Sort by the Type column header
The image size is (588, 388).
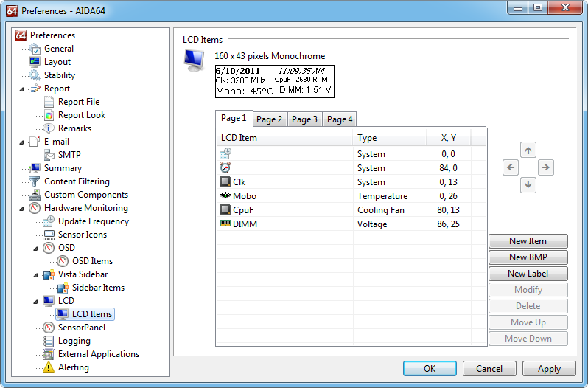(x=390, y=138)
